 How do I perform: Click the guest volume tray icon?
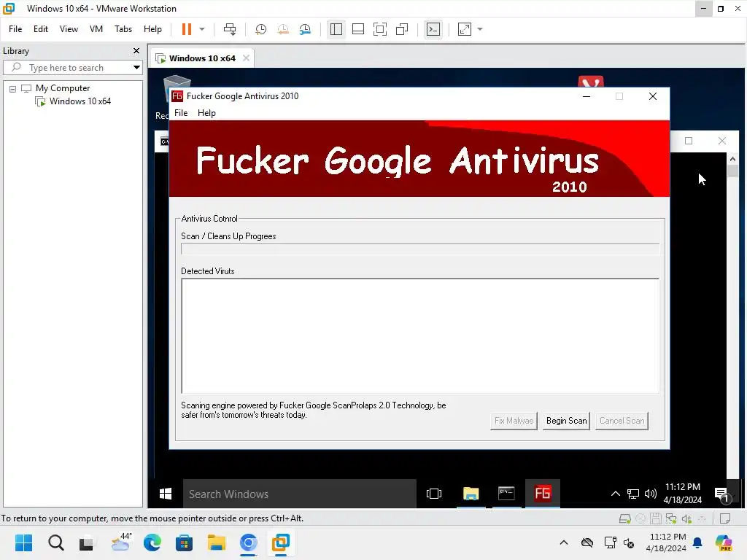(x=650, y=494)
